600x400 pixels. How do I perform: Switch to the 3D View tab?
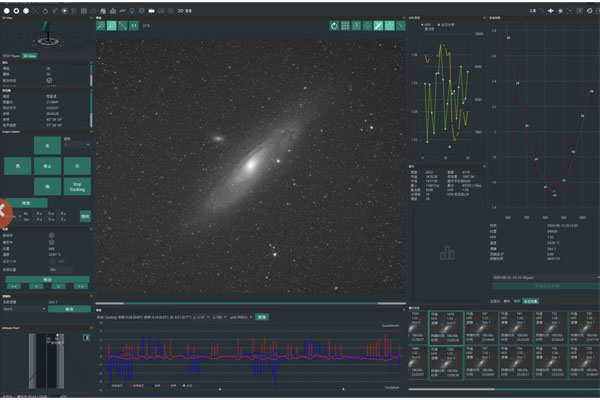[30, 58]
